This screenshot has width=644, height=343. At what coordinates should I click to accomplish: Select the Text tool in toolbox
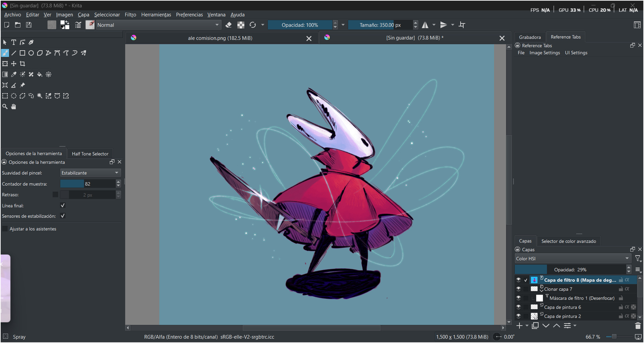tap(14, 42)
